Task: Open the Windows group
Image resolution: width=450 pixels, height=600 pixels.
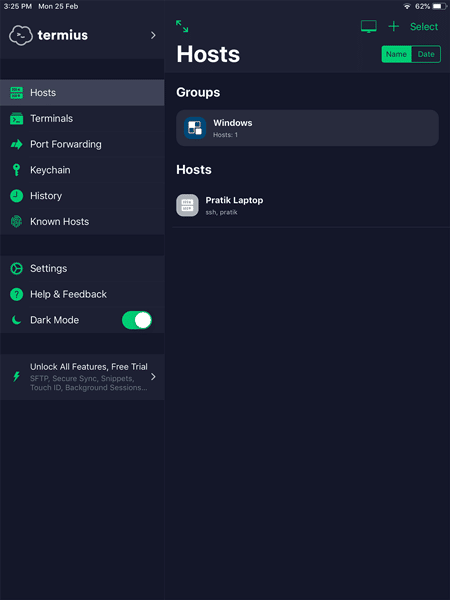Action: [307, 128]
